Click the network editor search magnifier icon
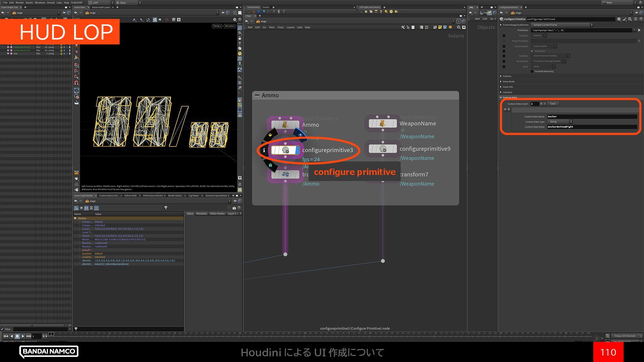The width and height of the screenshot is (644, 362). [x=459, y=27]
